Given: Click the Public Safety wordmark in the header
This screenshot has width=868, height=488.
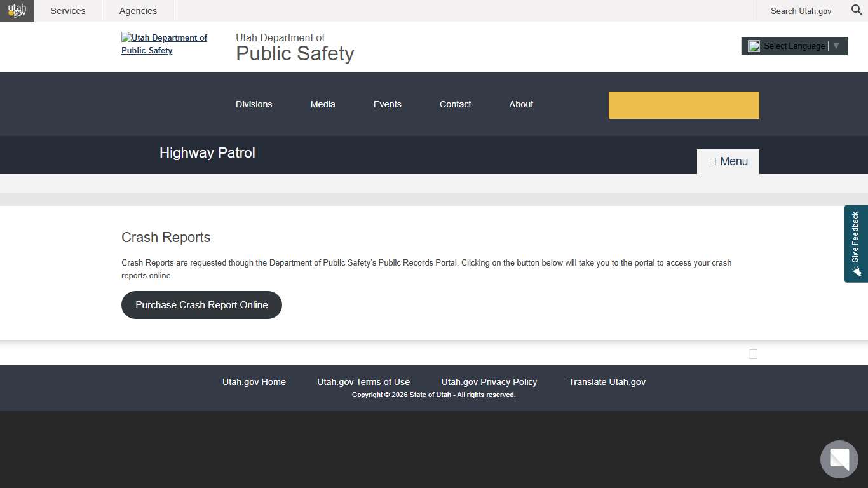Looking at the screenshot, I should point(294,53).
